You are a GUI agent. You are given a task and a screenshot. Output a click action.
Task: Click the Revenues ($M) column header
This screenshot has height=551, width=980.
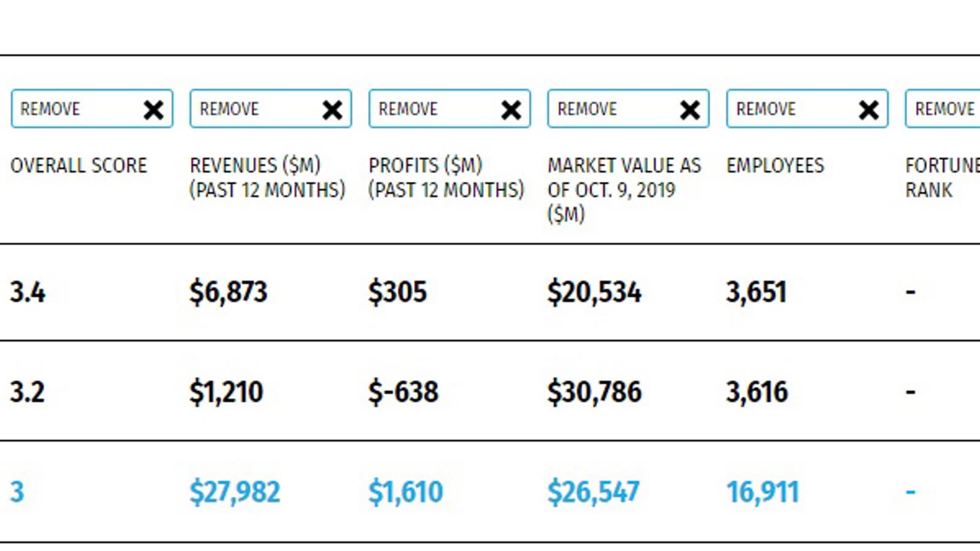pos(267,178)
